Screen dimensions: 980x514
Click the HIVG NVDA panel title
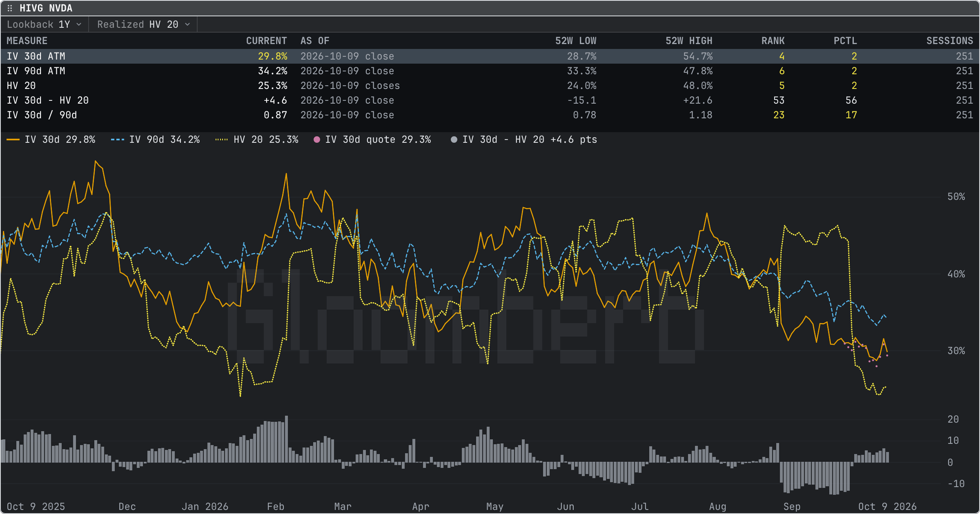tap(46, 8)
